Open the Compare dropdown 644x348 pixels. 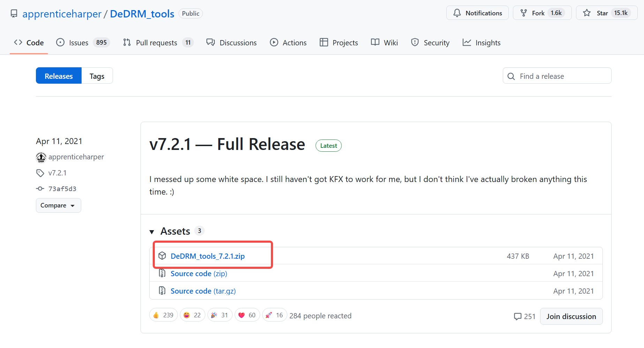[58, 205]
